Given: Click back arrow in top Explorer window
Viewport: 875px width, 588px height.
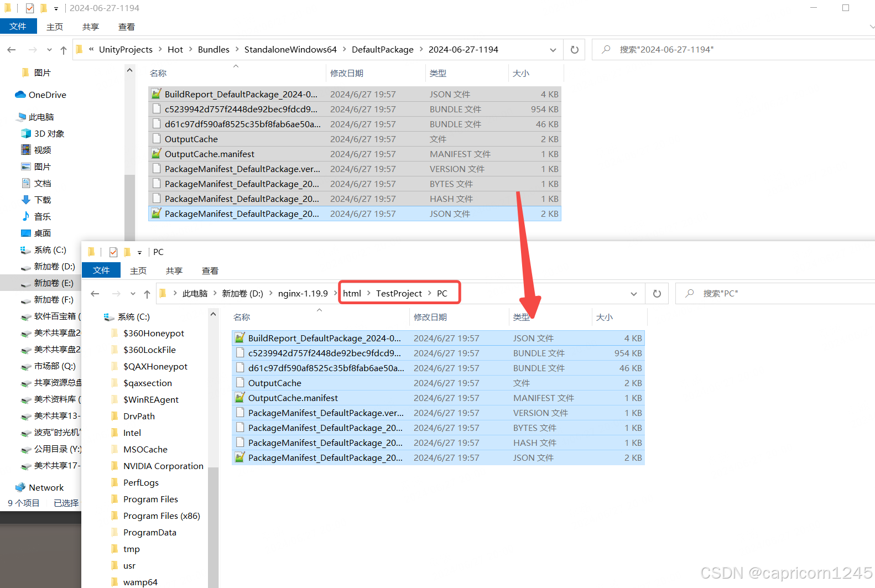Looking at the screenshot, I should pos(12,50).
